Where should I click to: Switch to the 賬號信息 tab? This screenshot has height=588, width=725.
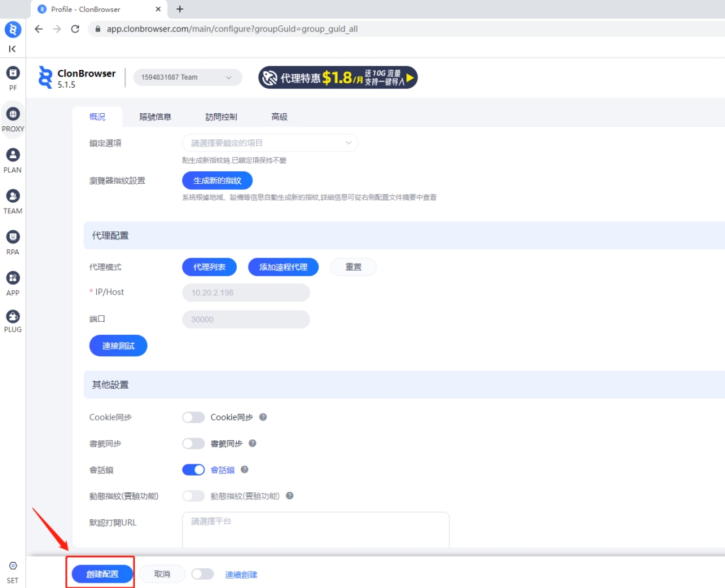155,117
